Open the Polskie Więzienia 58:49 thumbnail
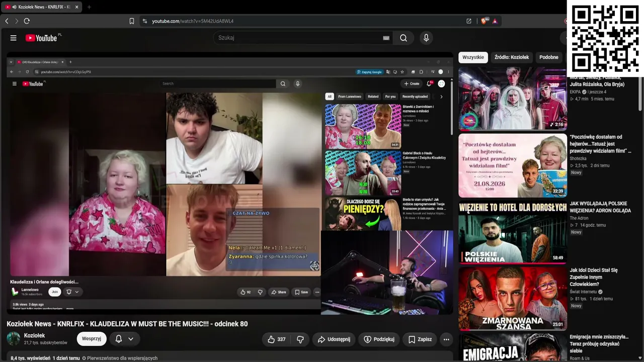 512,232
